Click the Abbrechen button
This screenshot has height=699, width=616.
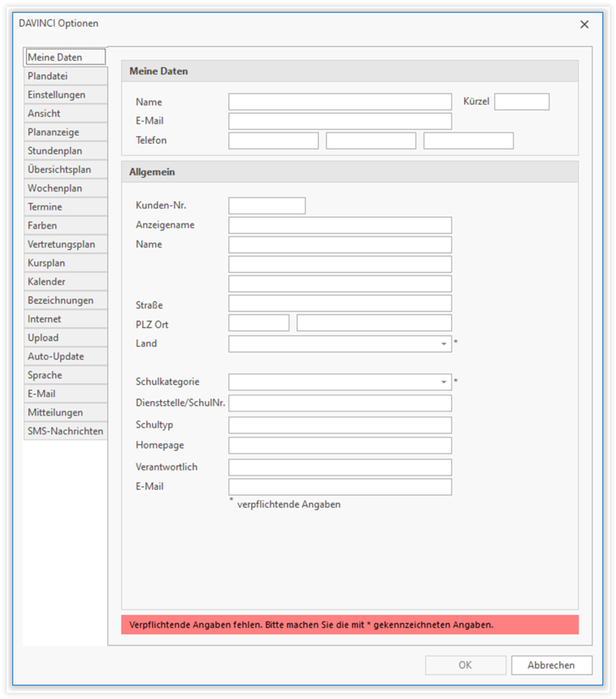pos(551,665)
